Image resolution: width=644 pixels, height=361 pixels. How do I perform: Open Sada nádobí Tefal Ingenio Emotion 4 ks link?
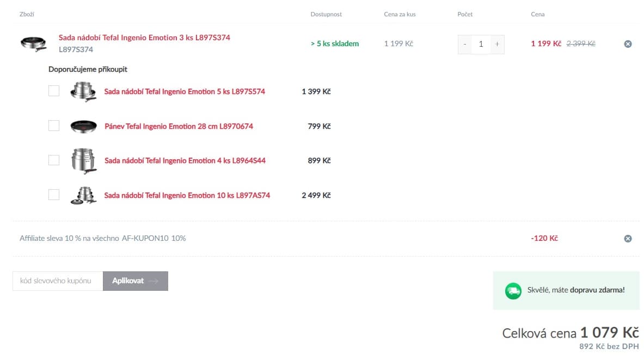click(185, 161)
